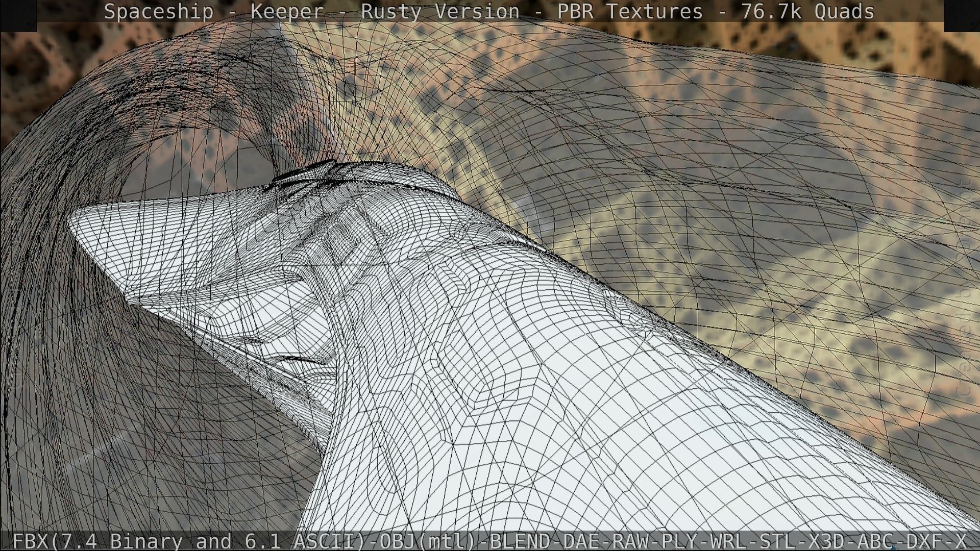Click the 76.7k Quads polycount label
Viewport: 980px width, 551px height.
coord(807,11)
